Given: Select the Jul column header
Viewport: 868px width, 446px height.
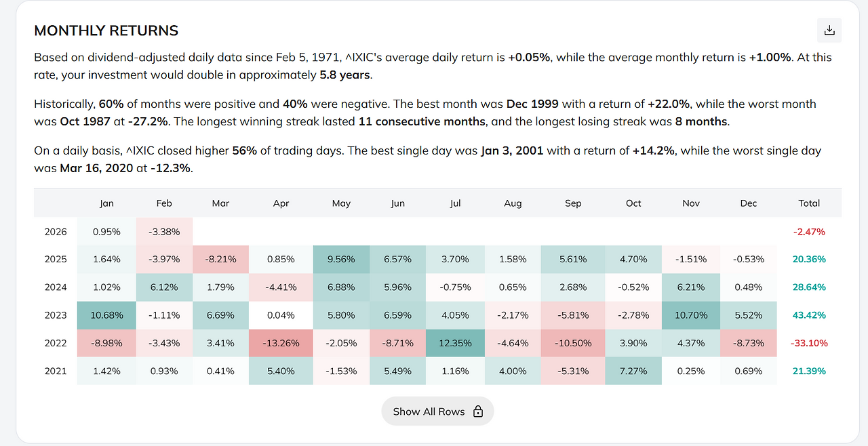Looking at the screenshot, I should click(x=455, y=203).
